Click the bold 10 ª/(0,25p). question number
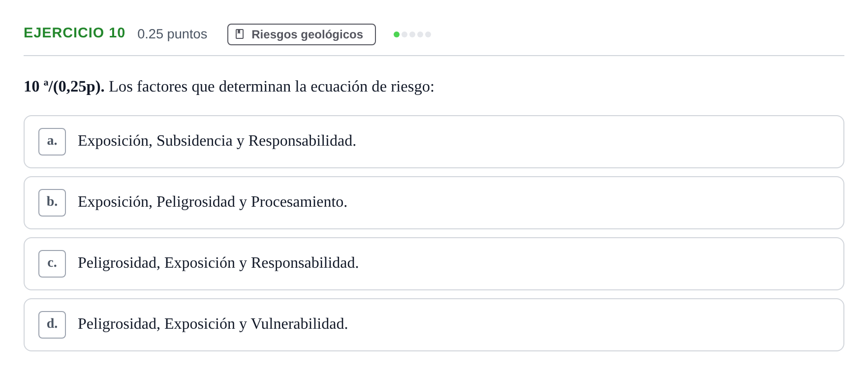This screenshot has width=868, height=375. pyautogui.click(x=64, y=87)
